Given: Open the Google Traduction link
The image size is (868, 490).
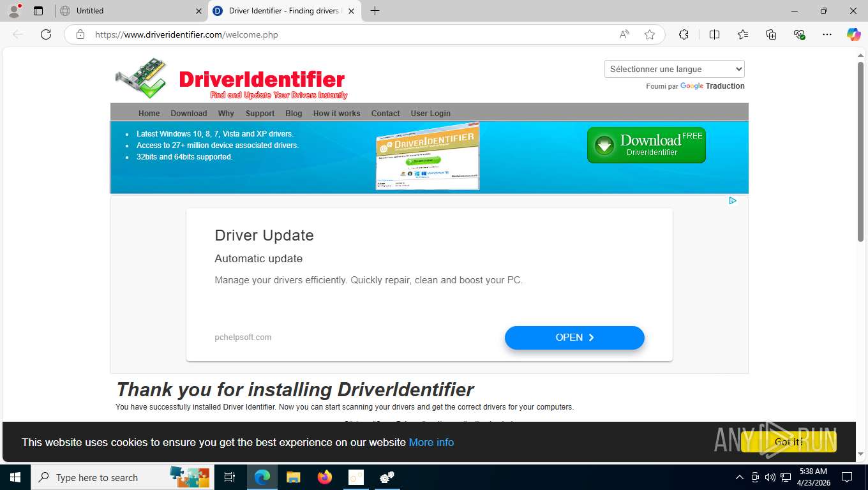Looking at the screenshot, I should click(712, 86).
